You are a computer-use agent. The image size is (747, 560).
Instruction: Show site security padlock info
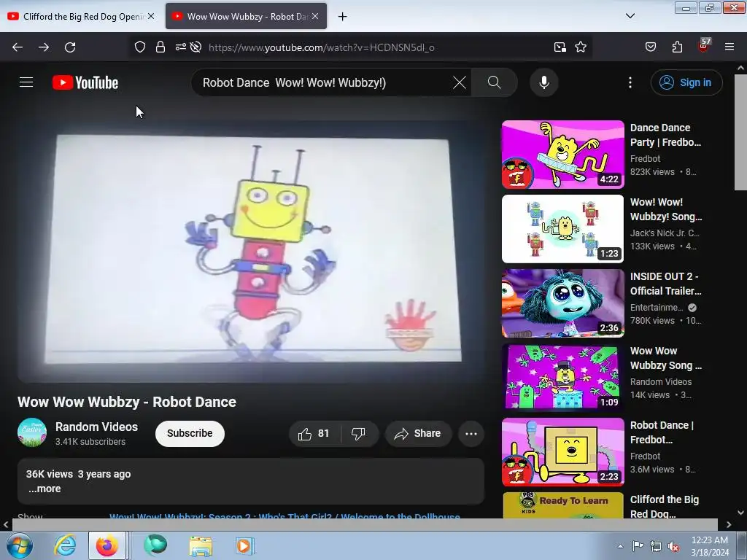[x=160, y=47]
